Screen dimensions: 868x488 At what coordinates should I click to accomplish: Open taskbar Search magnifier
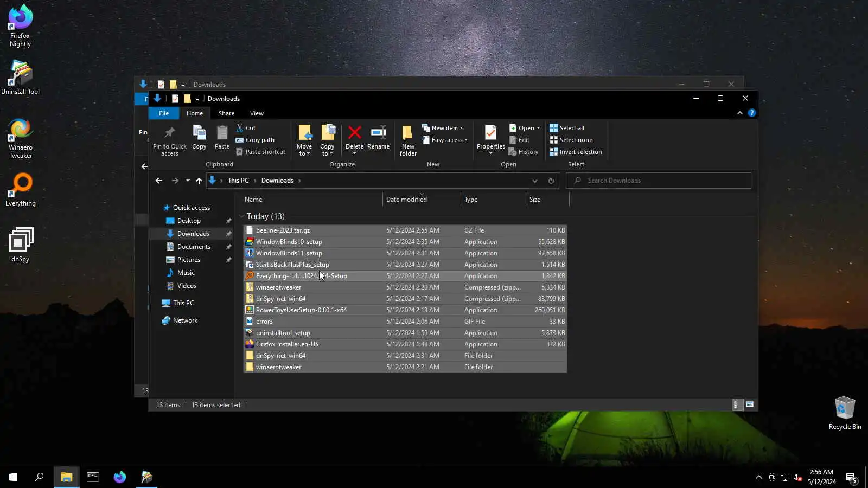(x=39, y=477)
